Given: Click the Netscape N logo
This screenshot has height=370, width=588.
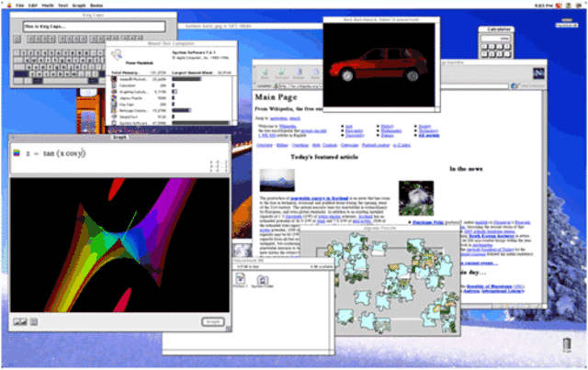Looking at the screenshot, I should 538,73.
